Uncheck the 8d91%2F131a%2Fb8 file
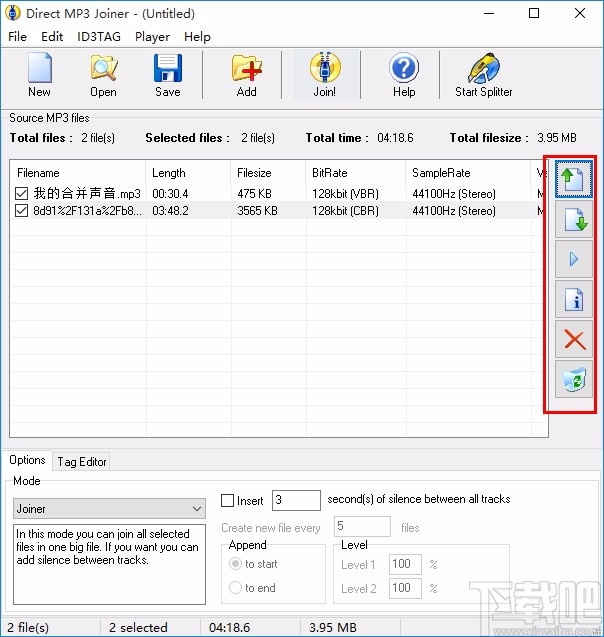Image resolution: width=604 pixels, height=637 pixels. click(22, 210)
